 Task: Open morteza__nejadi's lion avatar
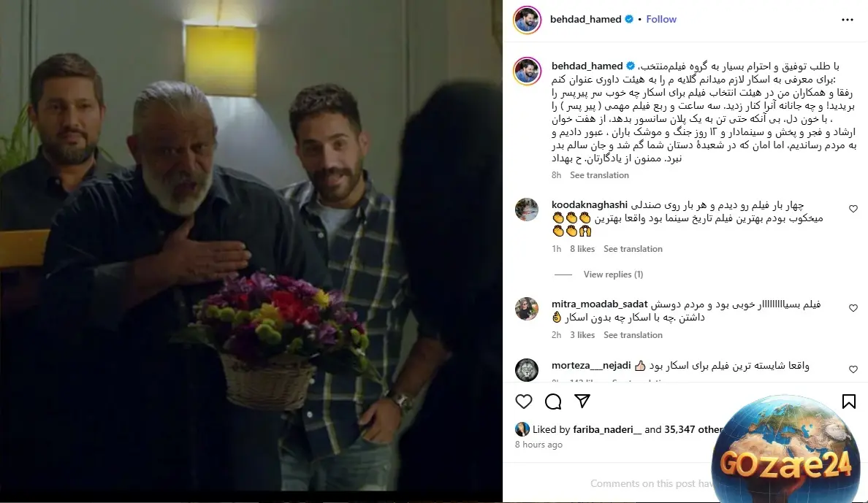tap(527, 369)
